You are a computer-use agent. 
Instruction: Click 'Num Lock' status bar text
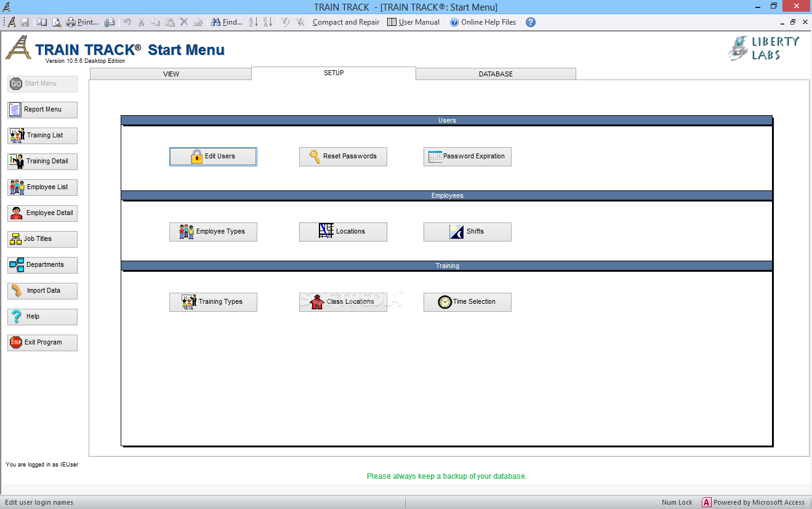(677, 502)
